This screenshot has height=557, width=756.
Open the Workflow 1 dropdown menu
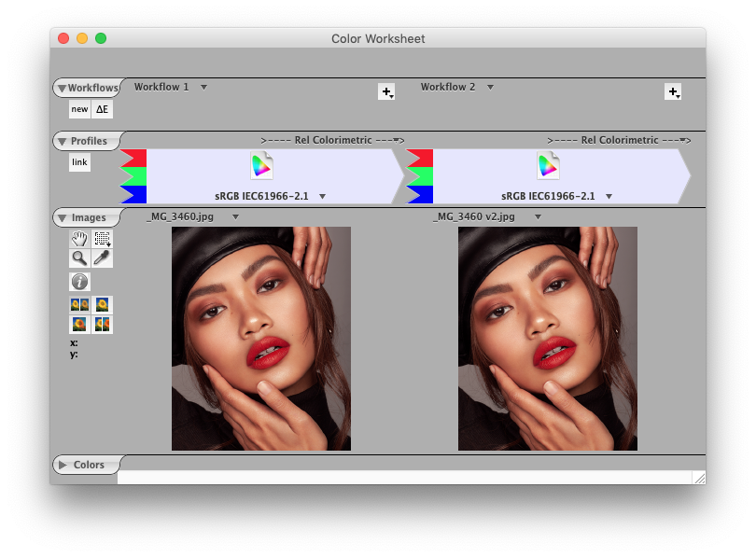(x=203, y=87)
